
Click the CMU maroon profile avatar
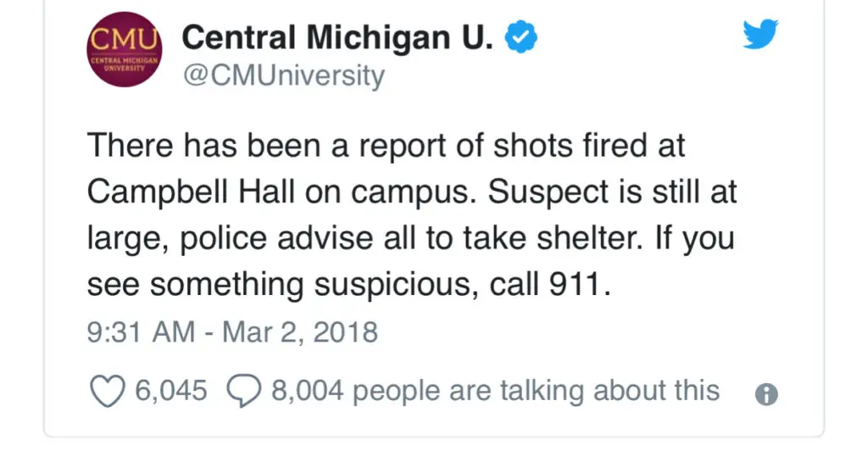125,53
